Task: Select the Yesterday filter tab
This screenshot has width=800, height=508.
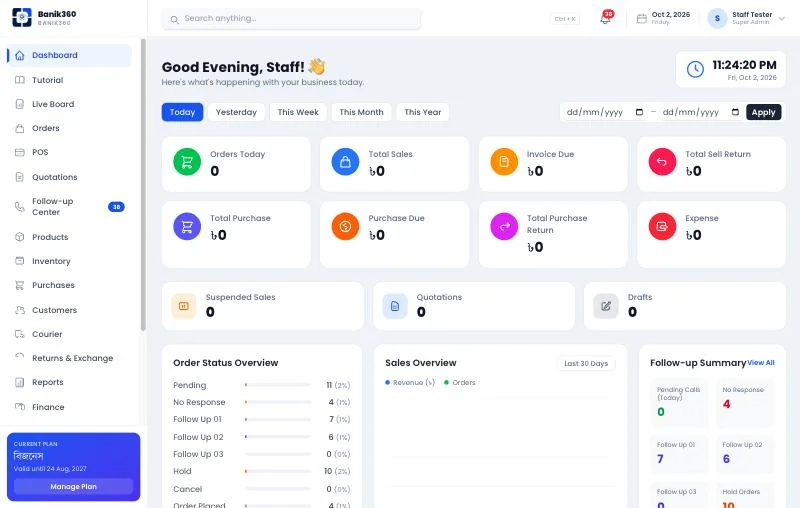Action: [236, 112]
